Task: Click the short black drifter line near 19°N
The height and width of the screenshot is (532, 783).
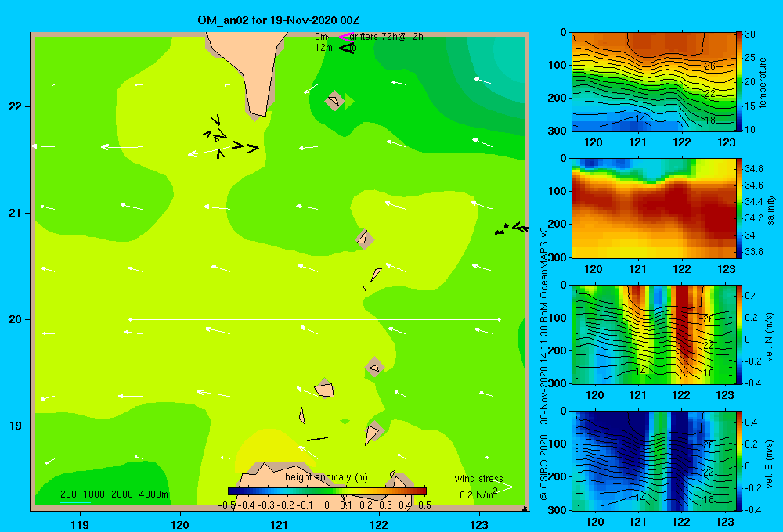Action: coord(317,439)
